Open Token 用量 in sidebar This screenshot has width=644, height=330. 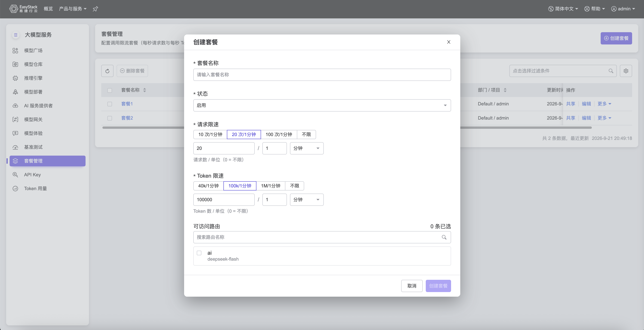[48, 188]
